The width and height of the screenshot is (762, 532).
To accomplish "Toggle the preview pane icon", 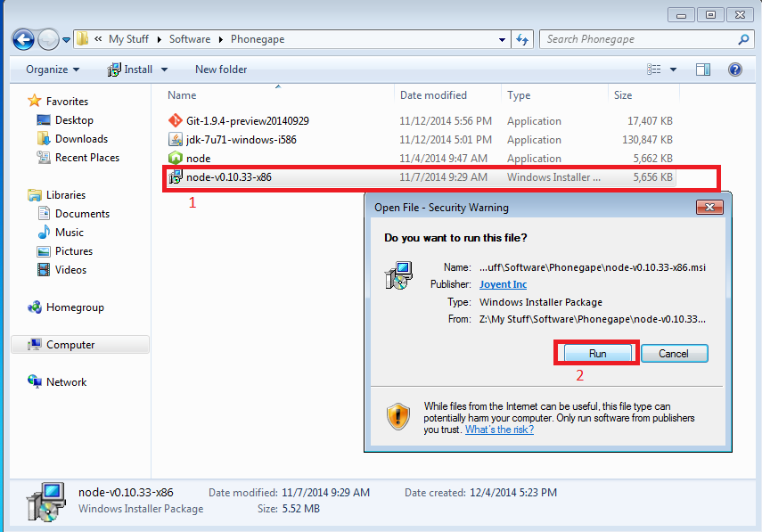I will [x=702, y=70].
